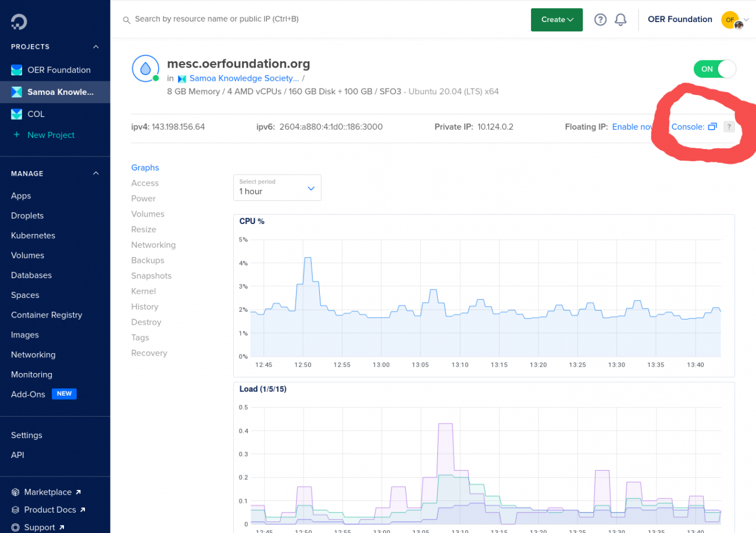Click the COL project icon
The image size is (756, 533).
[x=16, y=114]
